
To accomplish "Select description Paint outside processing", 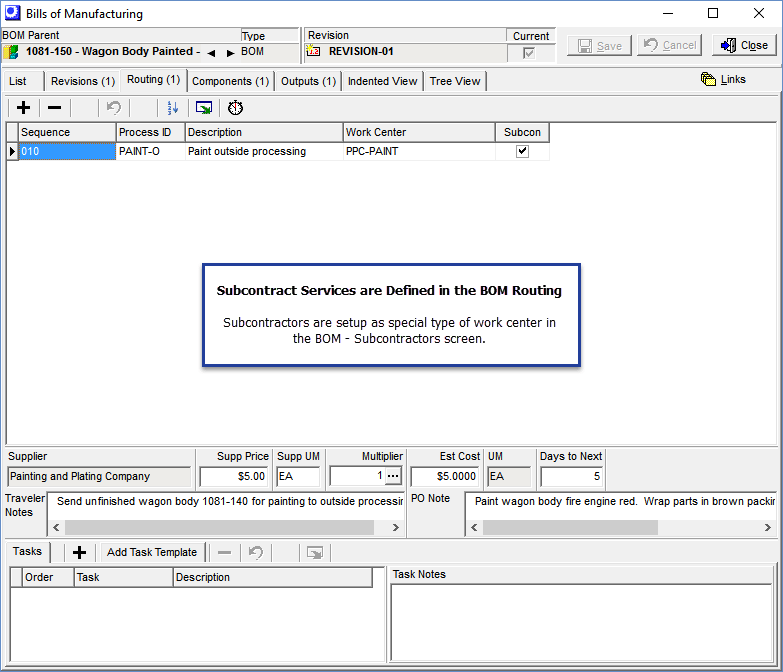I will tap(264, 151).
